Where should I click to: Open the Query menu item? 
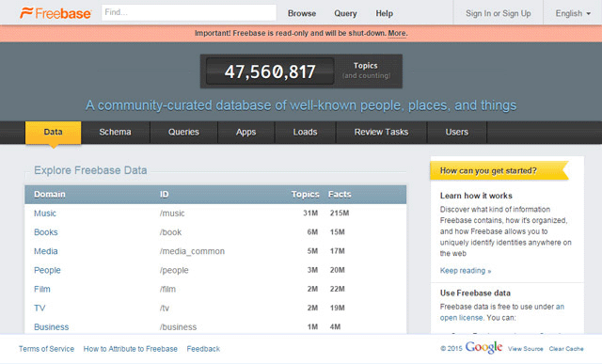tap(345, 13)
